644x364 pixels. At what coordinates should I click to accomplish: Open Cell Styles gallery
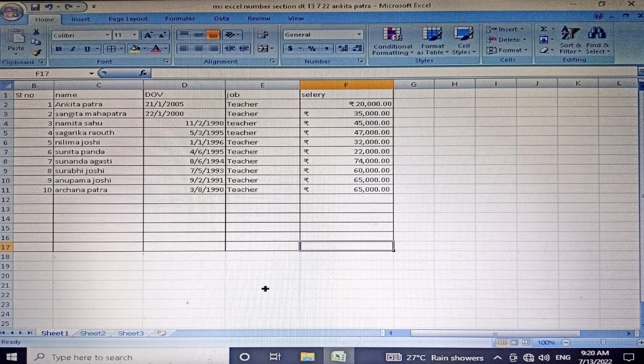pos(463,41)
